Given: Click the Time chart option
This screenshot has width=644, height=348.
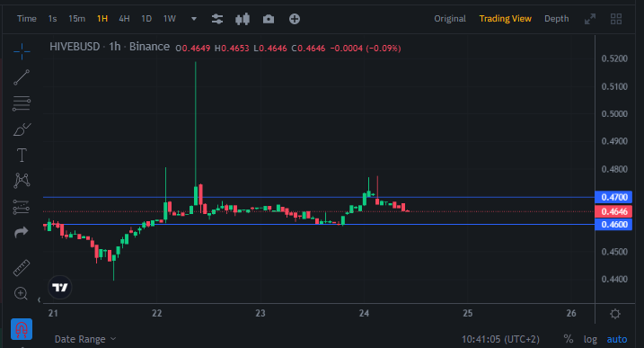Looking at the screenshot, I should pos(27,19).
